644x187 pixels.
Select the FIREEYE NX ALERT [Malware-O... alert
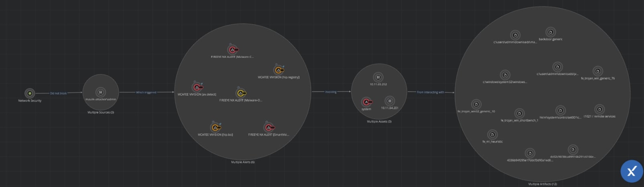tap(240, 93)
